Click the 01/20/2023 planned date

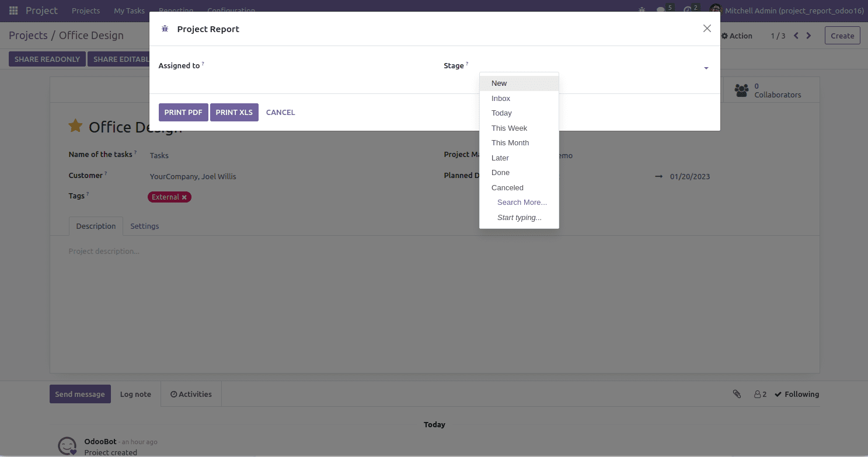point(690,176)
